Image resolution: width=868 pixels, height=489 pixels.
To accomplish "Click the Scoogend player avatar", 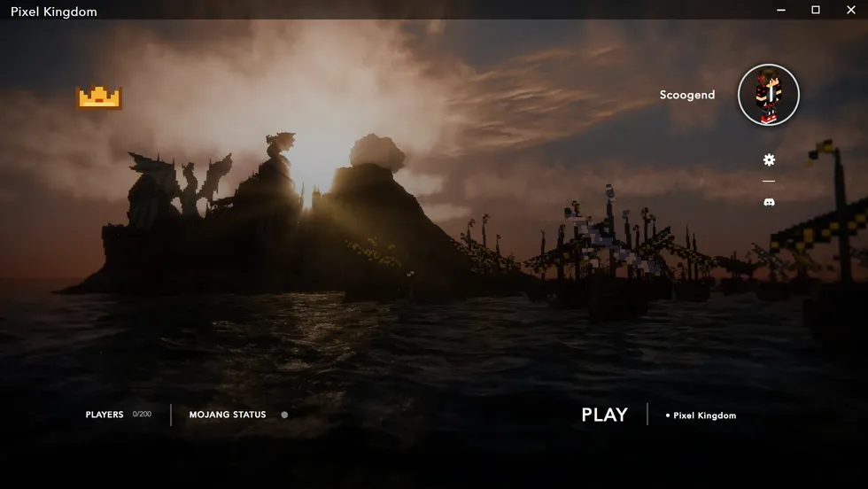I will [769, 95].
